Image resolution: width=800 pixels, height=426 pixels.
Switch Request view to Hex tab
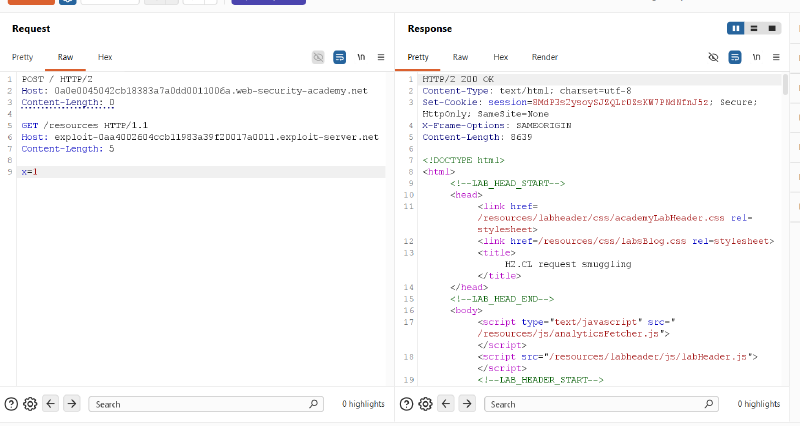(x=105, y=57)
